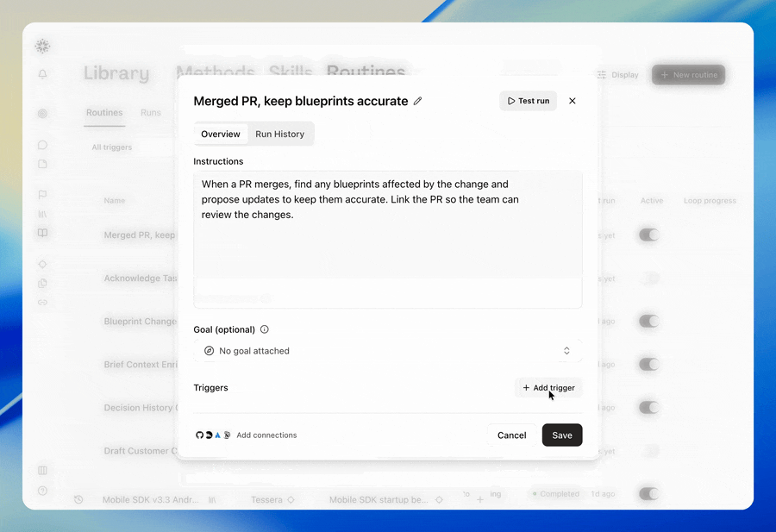The height and width of the screenshot is (532, 776).
Task: Click the diamond icon next to Tessera
Action: 291,500
